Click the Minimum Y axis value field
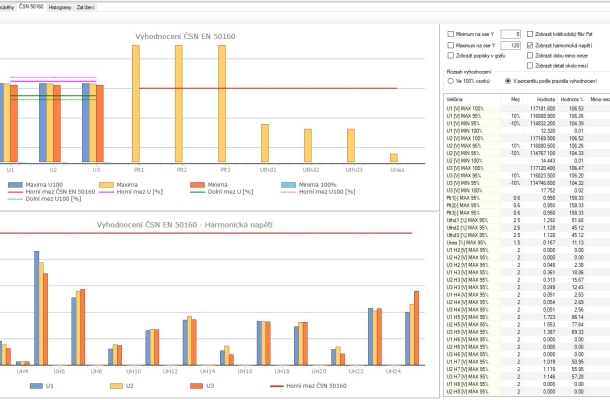This screenshot has width=610, height=400. coord(511,33)
